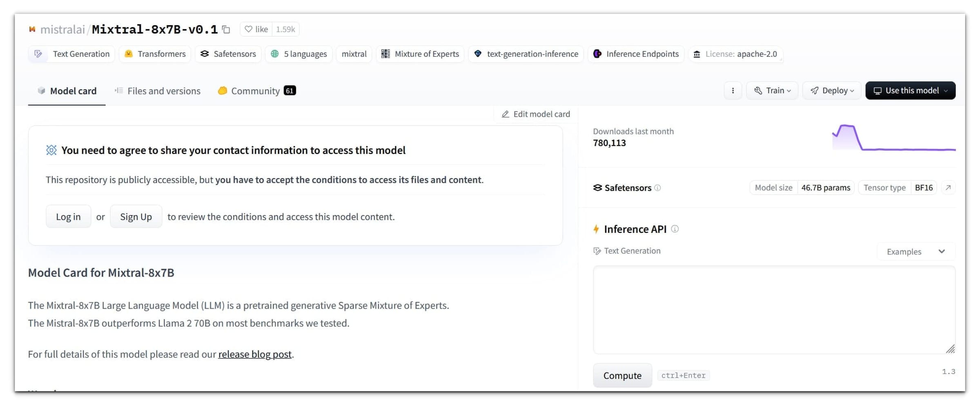Viewport: 980px width, 407px height.
Task: Open the Safetensors expand arrow icon
Action: pos(948,188)
